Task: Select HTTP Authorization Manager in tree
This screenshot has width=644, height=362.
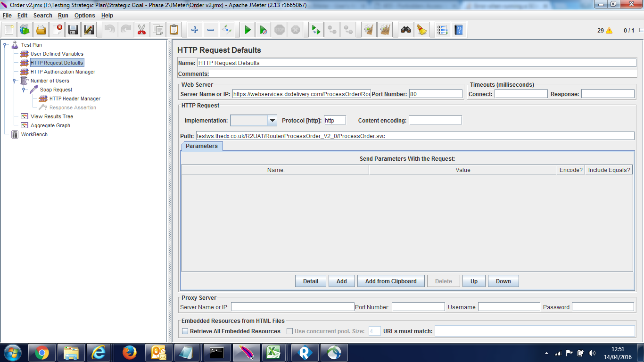Action: pos(63,72)
